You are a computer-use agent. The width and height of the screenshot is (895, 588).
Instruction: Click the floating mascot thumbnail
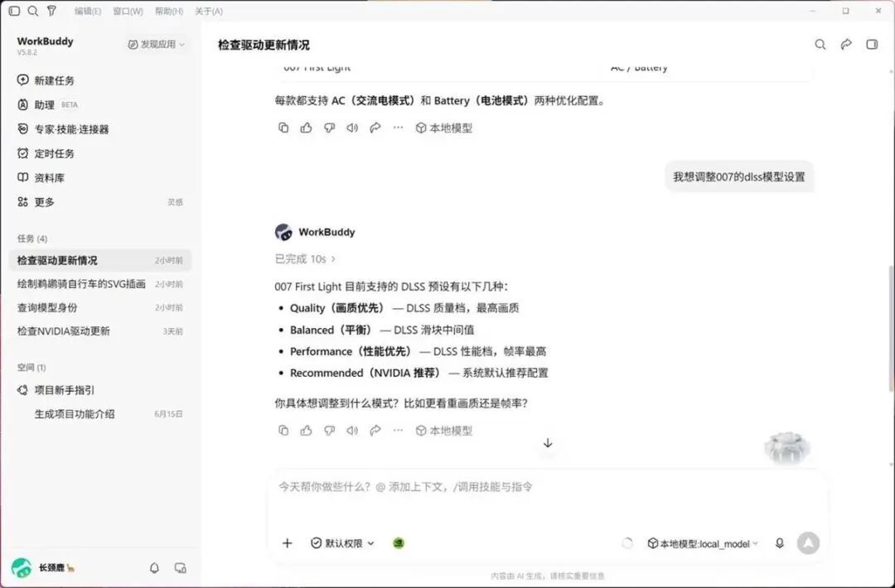pos(788,447)
